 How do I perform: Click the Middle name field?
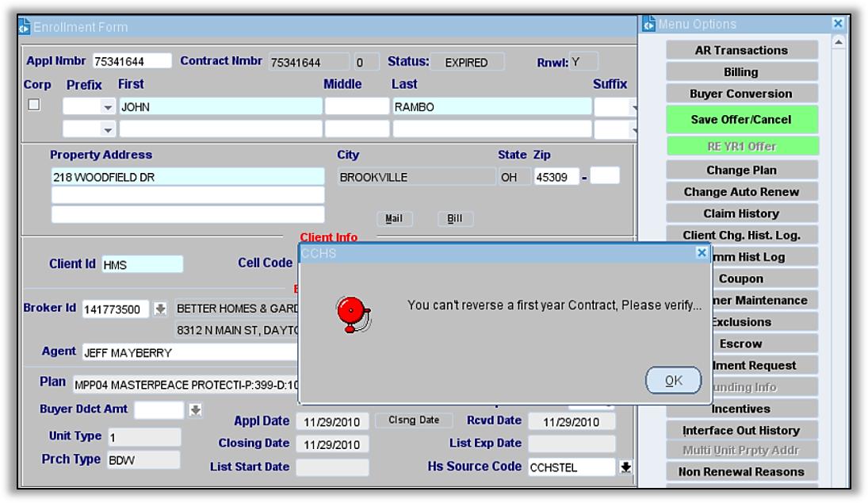click(x=357, y=106)
